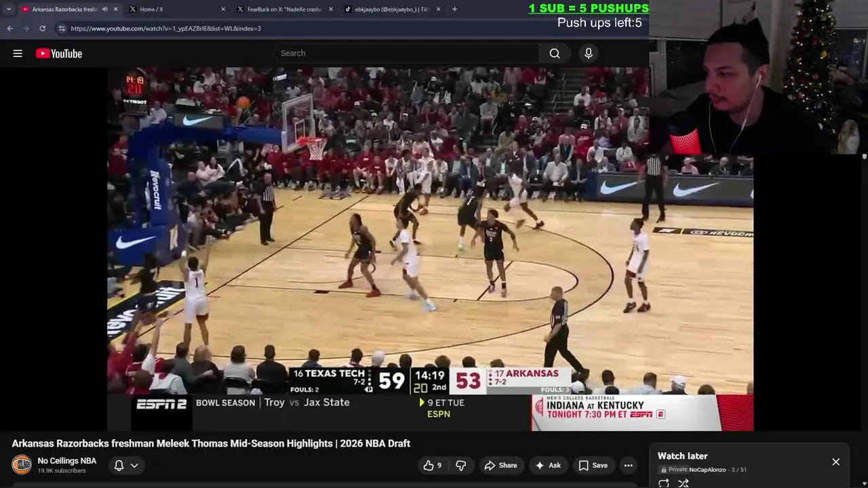Select the YouTube URL in the address bar
The image size is (868, 488).
click(x=165, y=28)
